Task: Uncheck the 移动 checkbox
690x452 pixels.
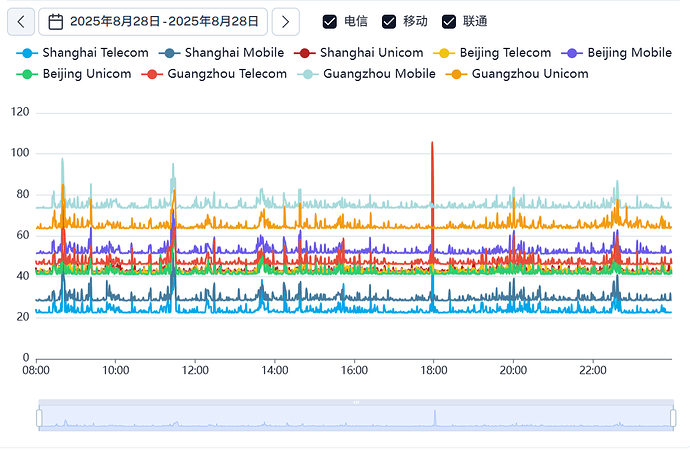Action: (389, 22)
